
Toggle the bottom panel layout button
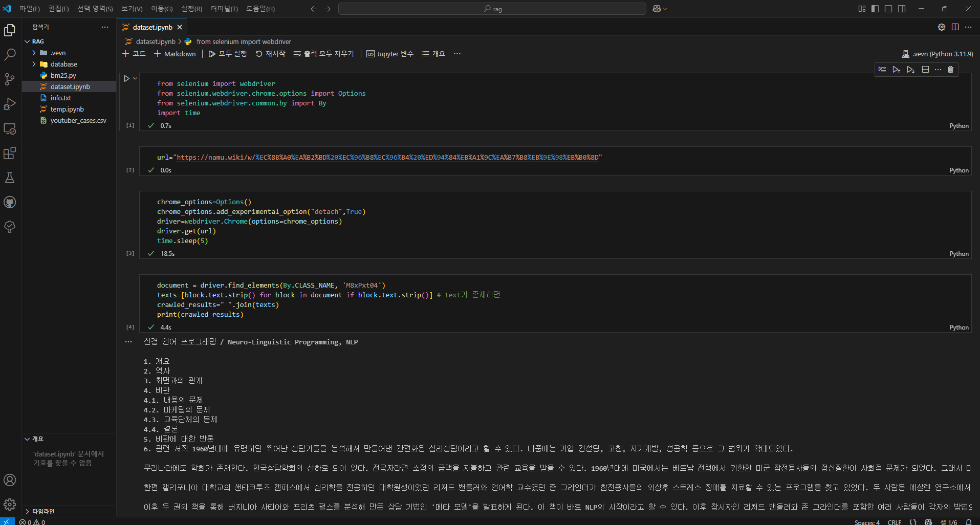pos(888,9)
